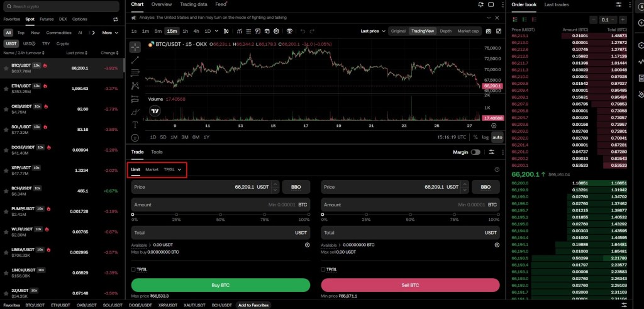Open order book settings sliders icon

[x=619, y=4]
